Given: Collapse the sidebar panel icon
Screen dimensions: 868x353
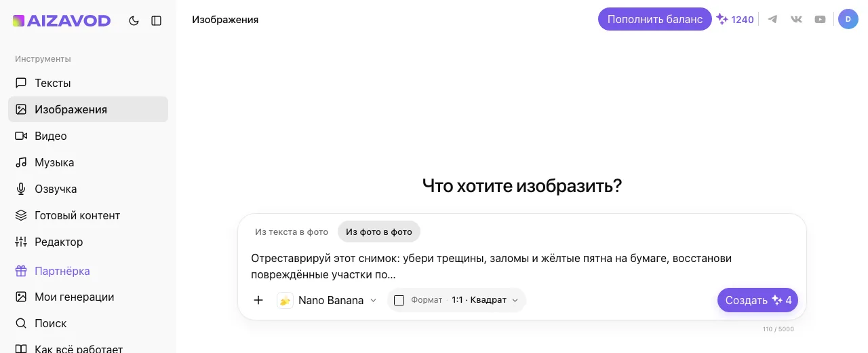Looking at the screenshot, I should (157, 21).
